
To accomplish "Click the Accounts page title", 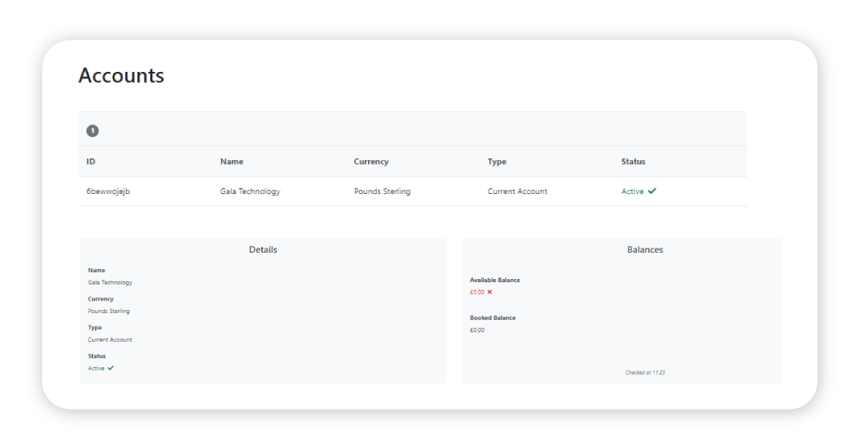I will (121, 76).
